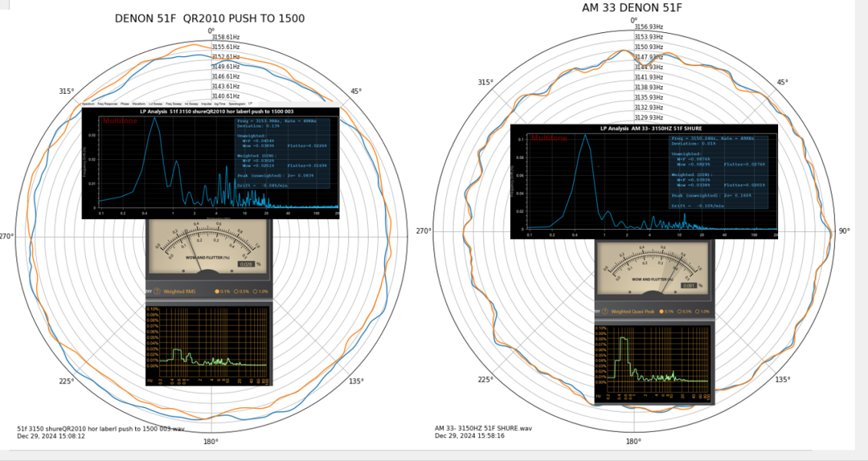
Task: Click the Deviation: 0.13% readout
Action: (259, 126)
